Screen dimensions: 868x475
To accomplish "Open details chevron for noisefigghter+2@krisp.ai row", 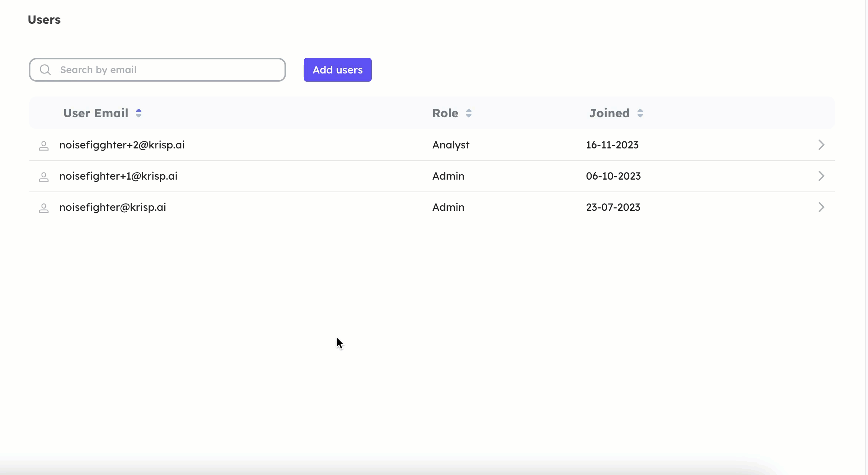I will tap(821, 145).
